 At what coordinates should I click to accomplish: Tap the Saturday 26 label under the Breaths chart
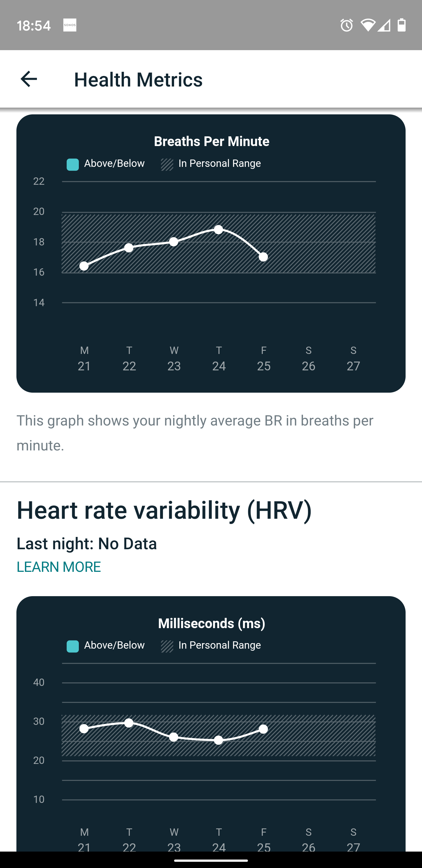[309, 359]
